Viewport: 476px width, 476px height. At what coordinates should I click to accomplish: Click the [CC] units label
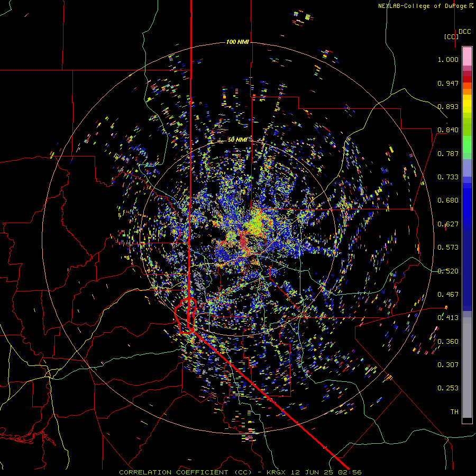452,36
